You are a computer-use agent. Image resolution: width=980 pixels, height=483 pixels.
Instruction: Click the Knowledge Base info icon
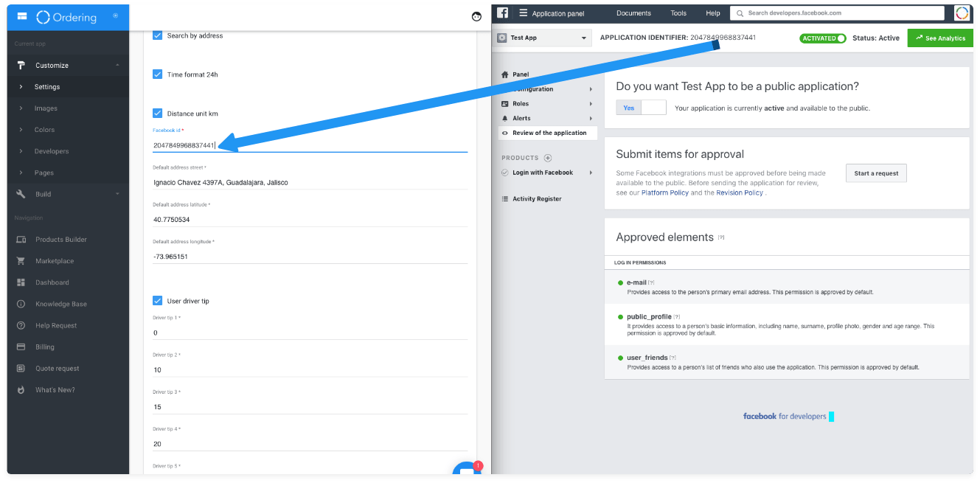tap(21, 304)
